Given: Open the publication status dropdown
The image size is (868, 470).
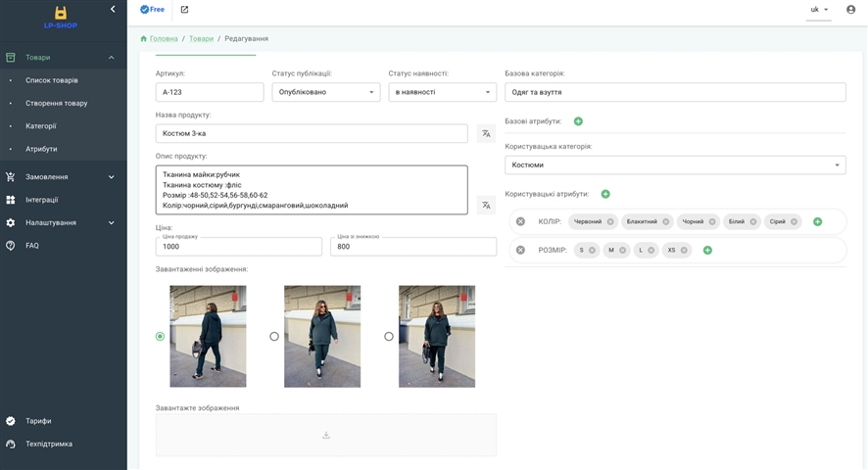Looking at the screenshot, I should pos(325,92).
